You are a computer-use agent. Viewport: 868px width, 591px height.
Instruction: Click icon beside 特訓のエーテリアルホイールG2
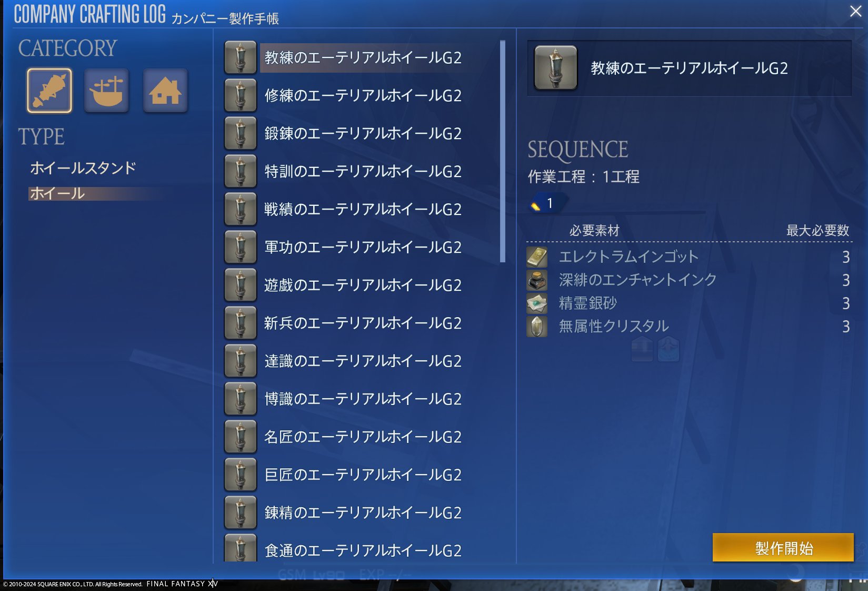(x=241, y=171)
